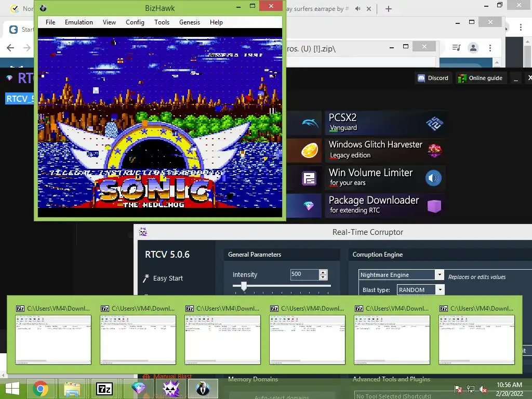The width and height of the screenshot is (532, 399).
Task: Click the system tray volume muted icon
Action: click(x=483, y=389)
